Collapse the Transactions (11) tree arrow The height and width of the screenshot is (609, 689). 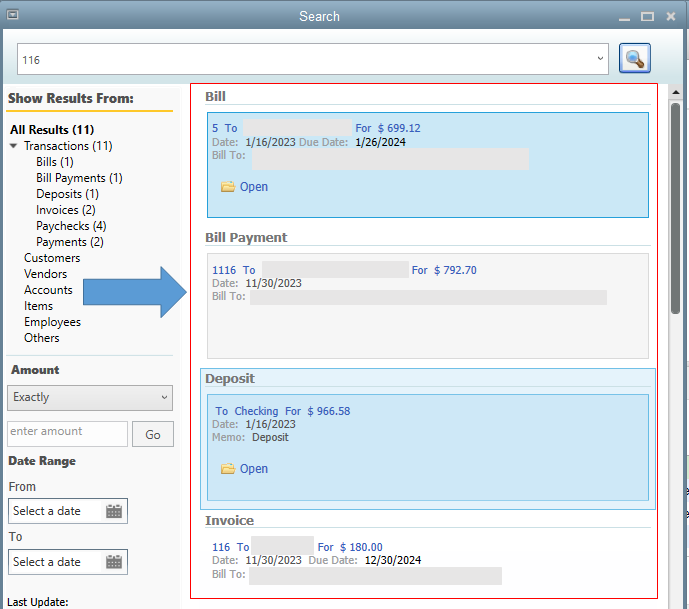point(14,145)
